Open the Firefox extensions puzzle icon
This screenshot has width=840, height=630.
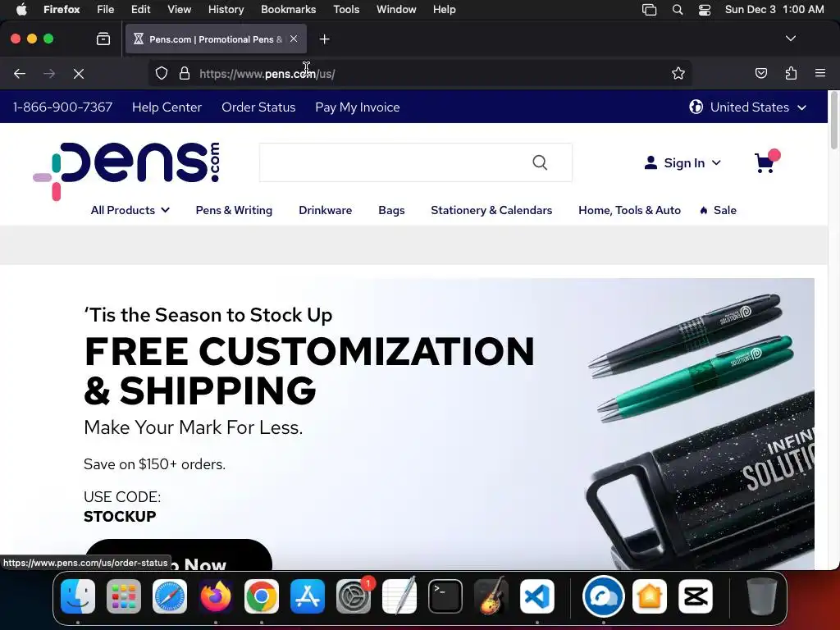pyautogui.click(x=791, y=73)
